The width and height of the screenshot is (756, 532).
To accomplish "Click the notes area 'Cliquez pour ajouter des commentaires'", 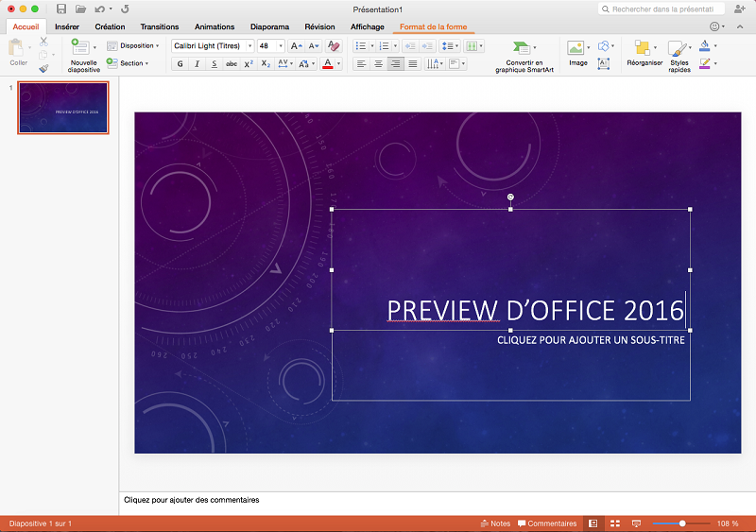I will (192, 500).
